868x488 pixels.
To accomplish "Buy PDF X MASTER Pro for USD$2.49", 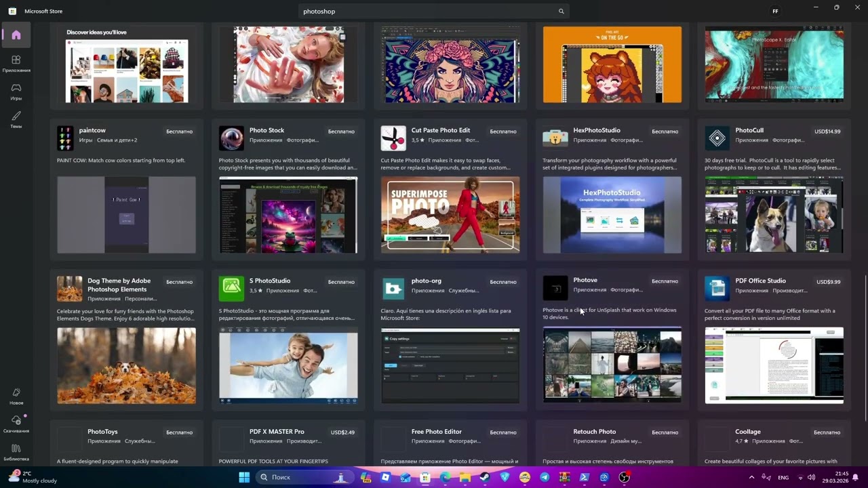I will [x=342, y=432].
